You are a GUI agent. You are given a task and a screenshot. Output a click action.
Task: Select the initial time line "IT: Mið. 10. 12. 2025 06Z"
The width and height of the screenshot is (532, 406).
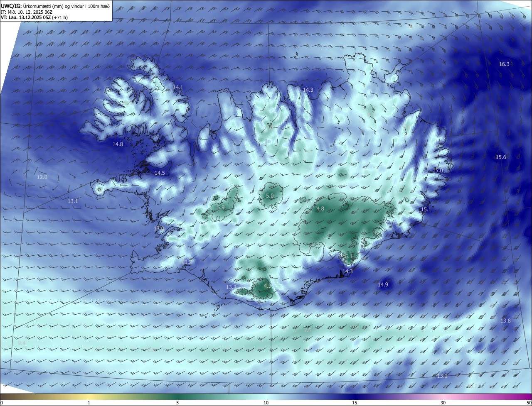pos(27,12)
